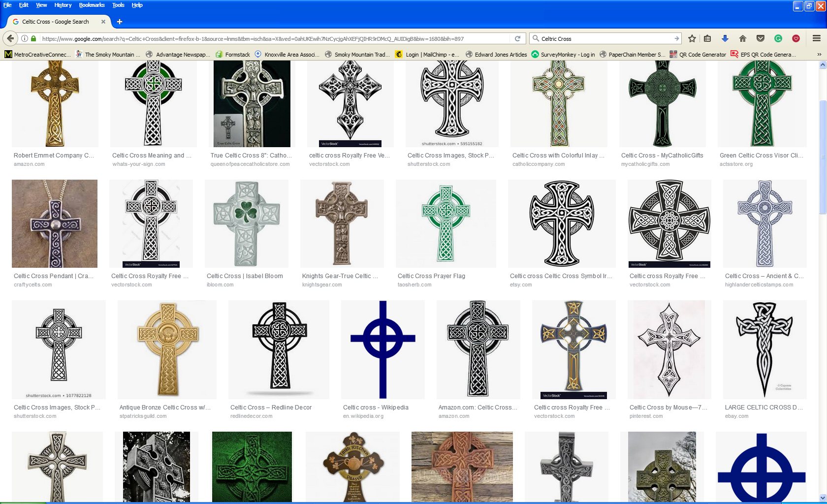827x504 pixels.
Task: Open the hamburger menu in Firefox
Action: pos(816,38)
